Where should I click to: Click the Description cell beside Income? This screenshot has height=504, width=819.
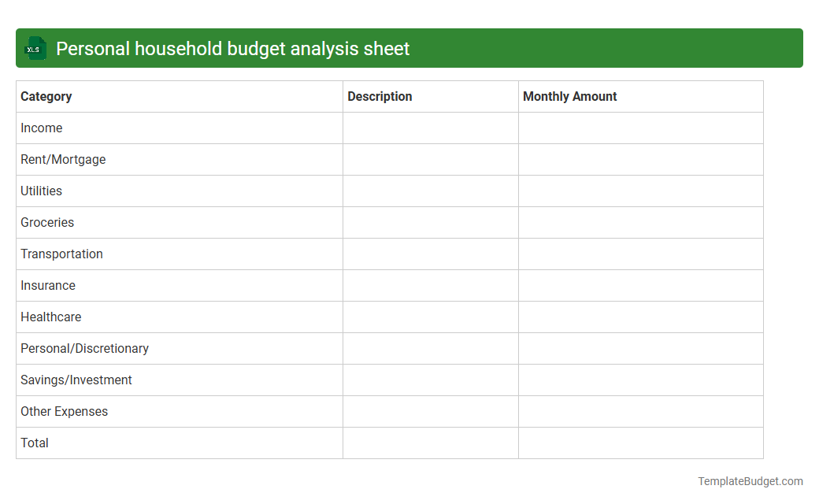tap(430, 128)
